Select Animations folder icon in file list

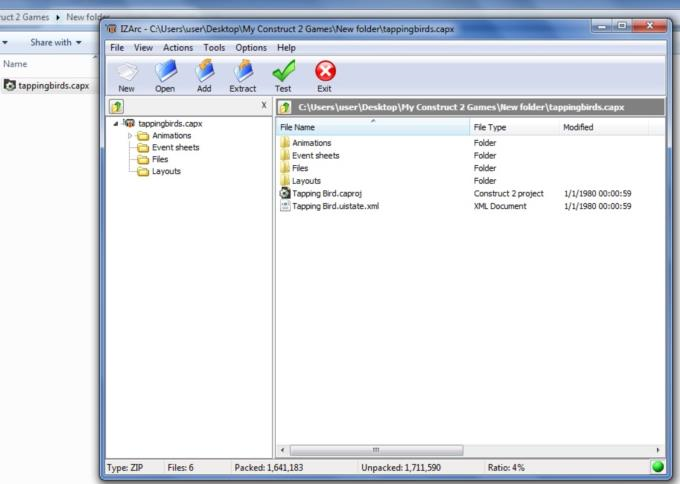coord(285,143)
